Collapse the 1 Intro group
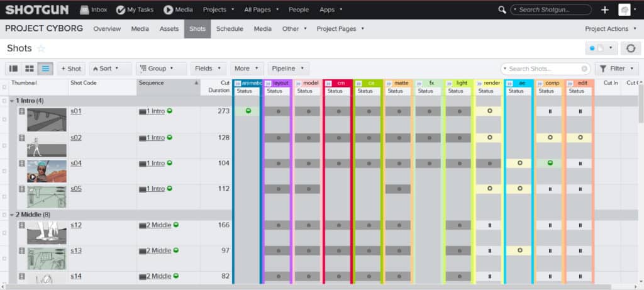The width and height of the screenshot is (644, 290). point(12,101)
